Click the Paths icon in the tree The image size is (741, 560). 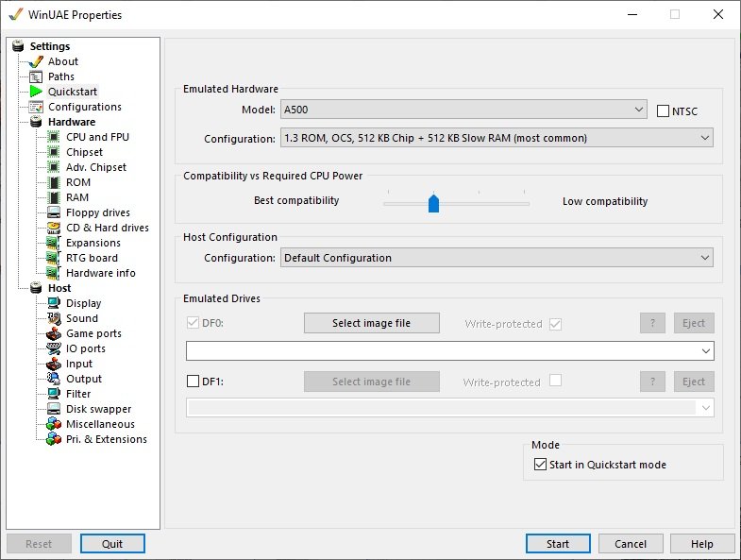click(36, 76)
